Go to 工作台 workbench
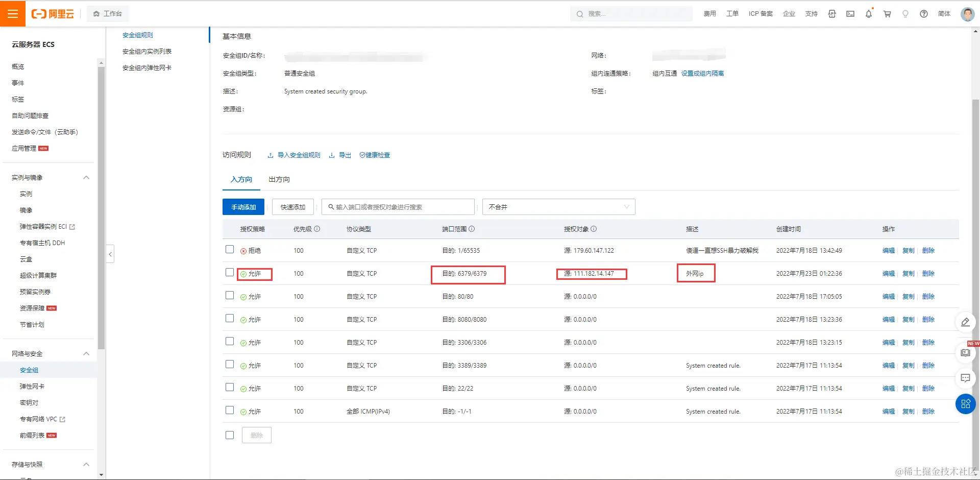Image resolution: width=980 pixels, height=480 pixels. coord(108,14)
